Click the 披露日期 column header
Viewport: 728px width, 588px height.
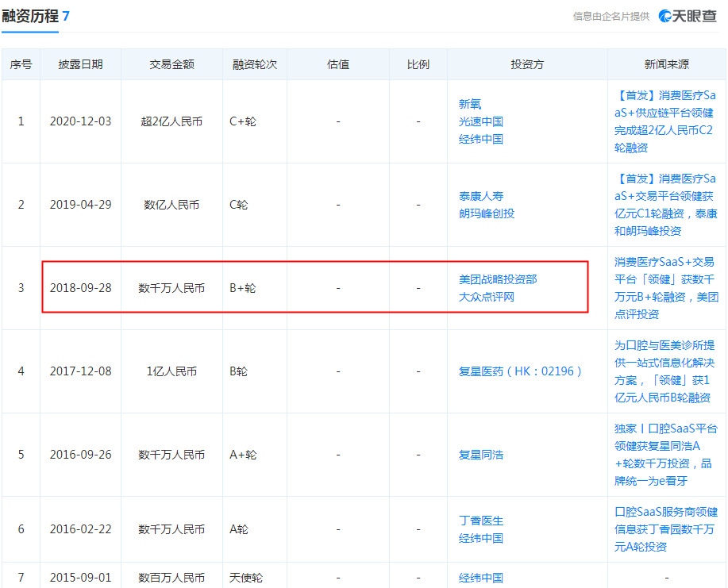pos(80,64)
